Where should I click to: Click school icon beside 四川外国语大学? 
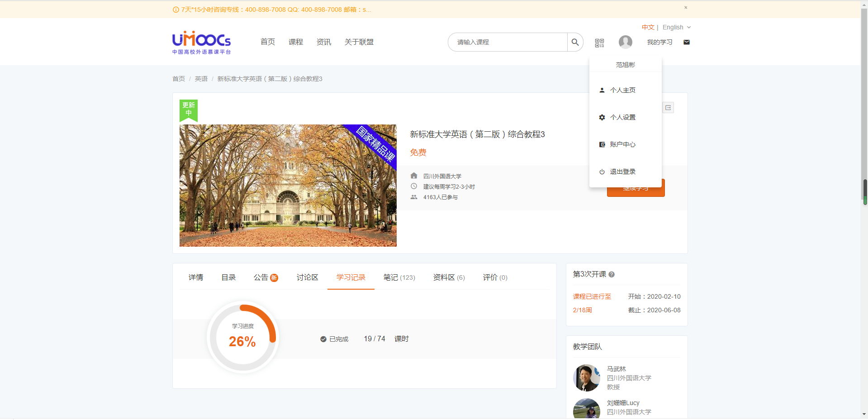click(414, 176)
